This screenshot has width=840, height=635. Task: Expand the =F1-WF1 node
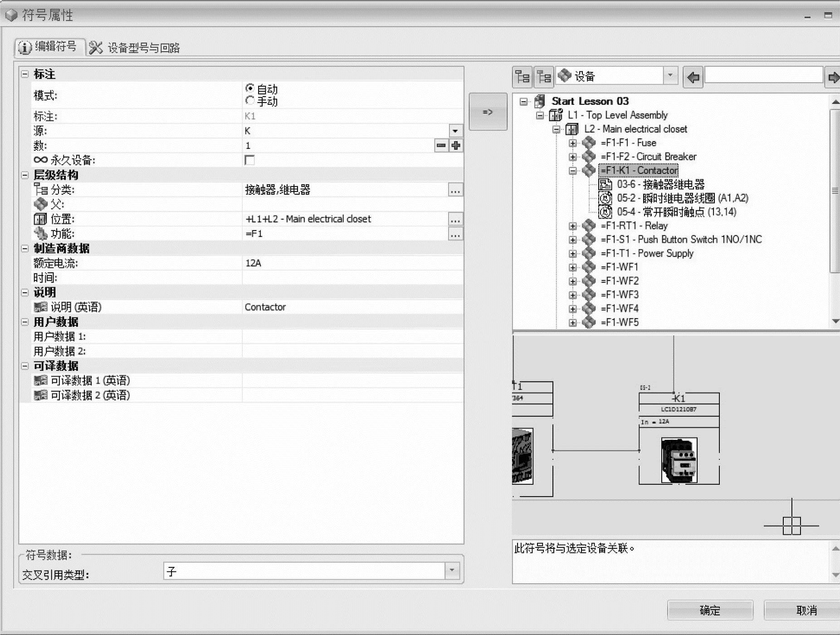573,267
